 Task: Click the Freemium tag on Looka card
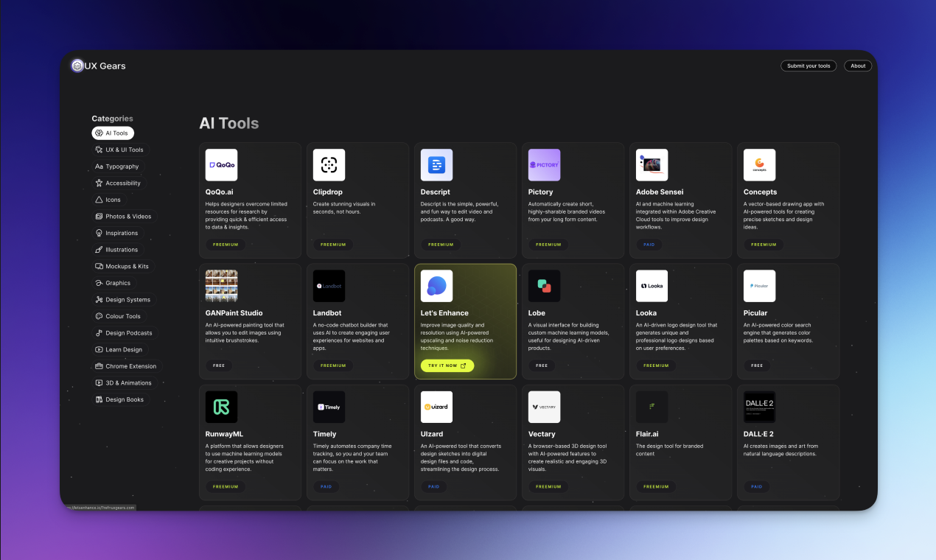pos(656,365)
